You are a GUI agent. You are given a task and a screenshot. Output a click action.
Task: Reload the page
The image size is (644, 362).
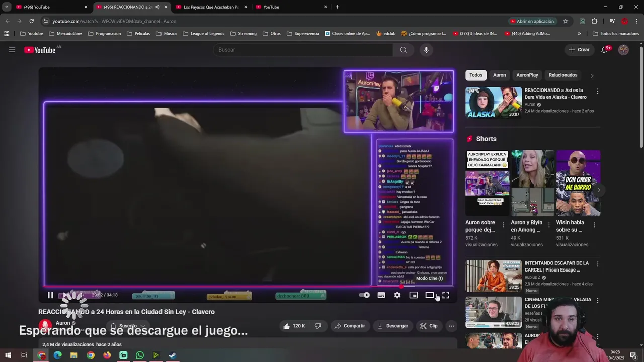coord(31,21)
